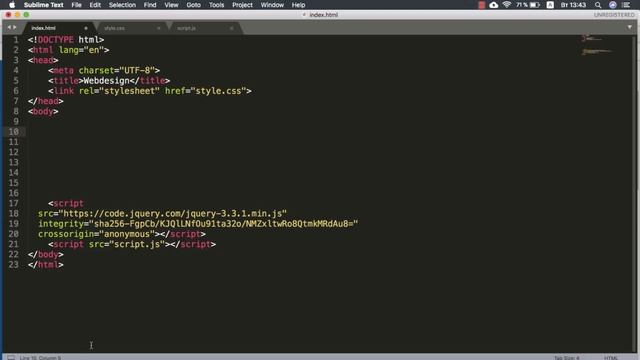The height and width of the screenshot is (360, 640).
Task: Click the script src="script.js" line
Action: coord(132,244)
